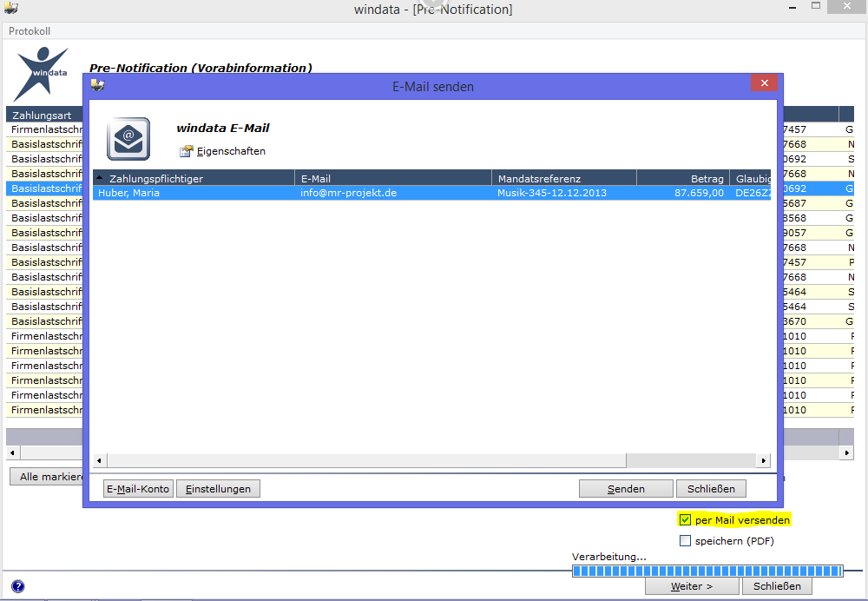Enable the 'speichern (PDF)' checkbox

(x=686, y=540)
